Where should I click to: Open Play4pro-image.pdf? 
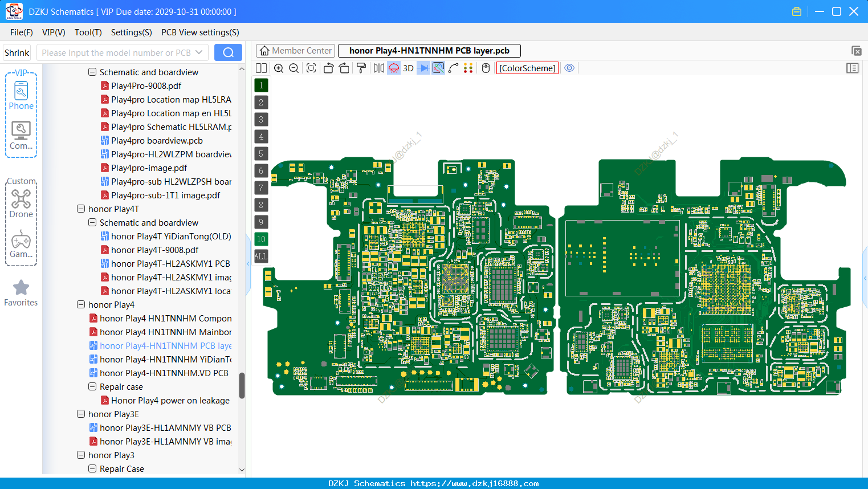(149, 168)
